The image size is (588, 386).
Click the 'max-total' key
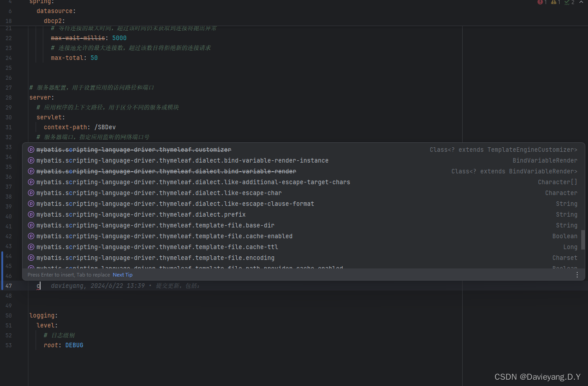pyautogui.click(x=67, y=58)
